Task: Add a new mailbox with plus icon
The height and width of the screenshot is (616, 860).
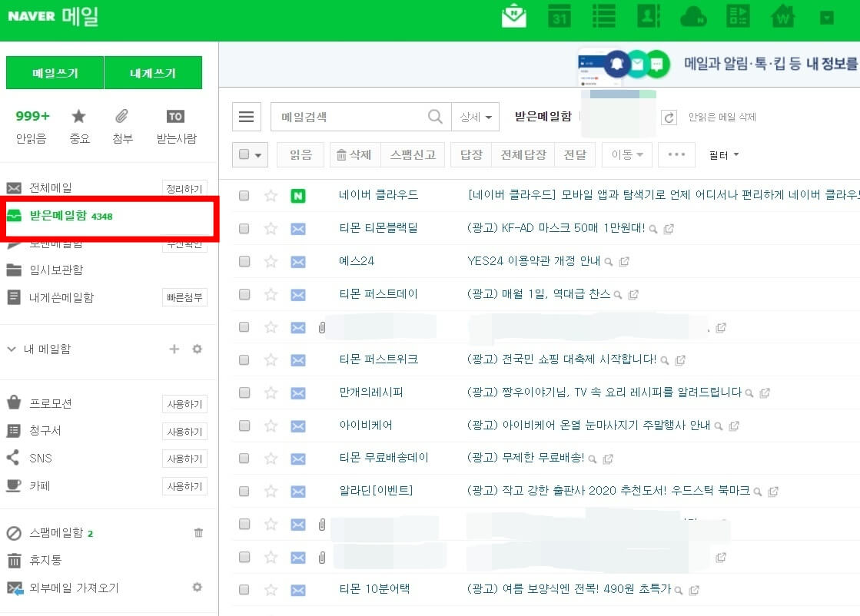Action: (174, 349)
